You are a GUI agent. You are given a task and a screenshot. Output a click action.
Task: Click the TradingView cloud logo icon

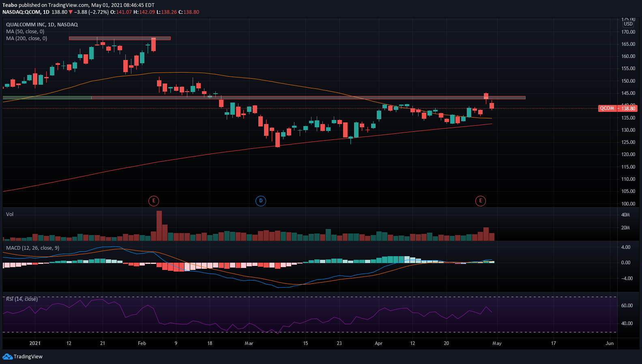pos(7,357)
